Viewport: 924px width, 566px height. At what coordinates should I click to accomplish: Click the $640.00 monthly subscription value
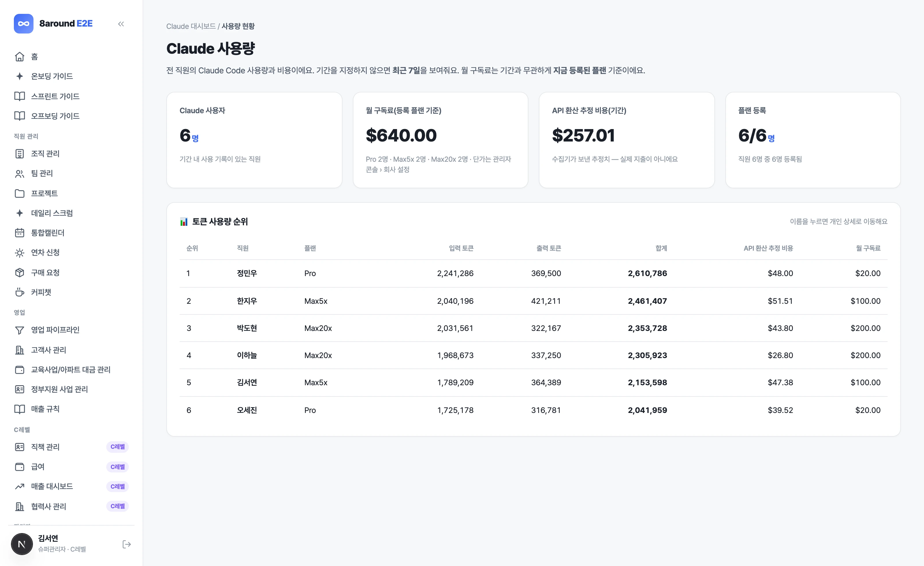(x=401, y=135)
